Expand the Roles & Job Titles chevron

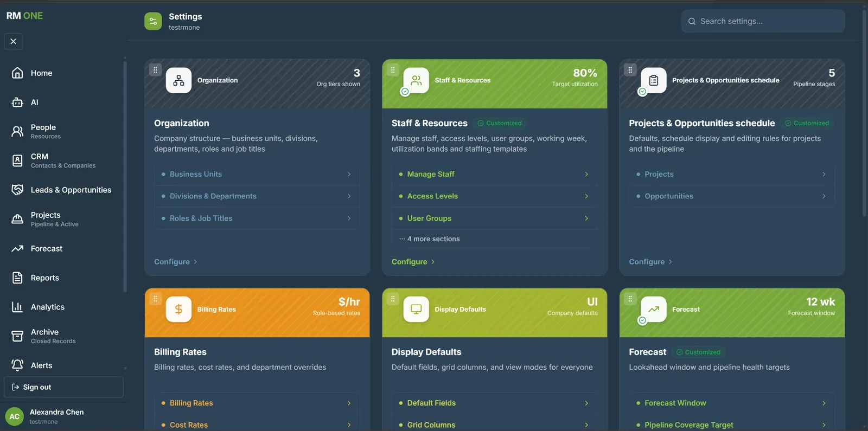(x=349, y=218)
